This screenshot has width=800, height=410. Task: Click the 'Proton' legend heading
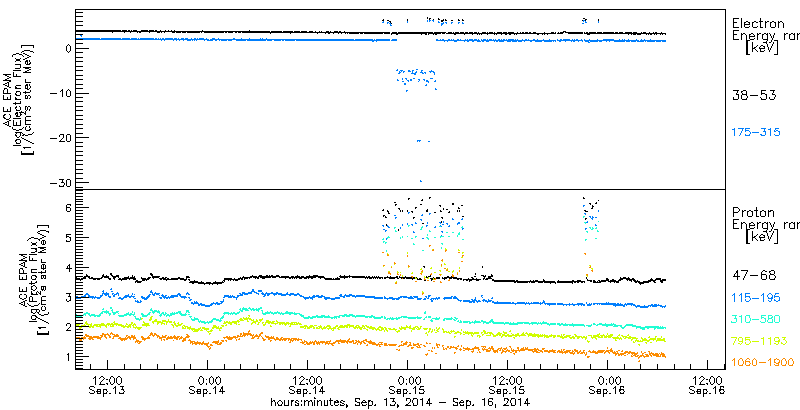tap(753, 213)
